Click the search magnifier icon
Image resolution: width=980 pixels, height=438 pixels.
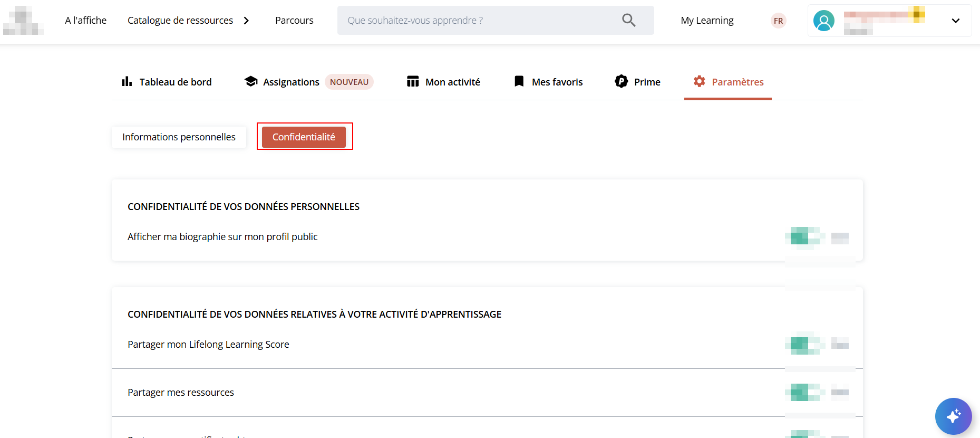tap(628, 20)
